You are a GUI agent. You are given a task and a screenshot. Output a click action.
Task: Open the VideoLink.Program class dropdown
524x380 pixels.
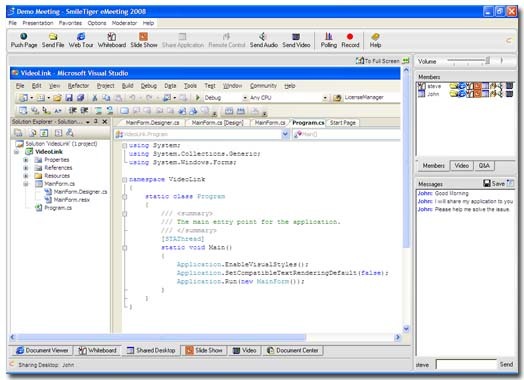[x=285, y=134]
